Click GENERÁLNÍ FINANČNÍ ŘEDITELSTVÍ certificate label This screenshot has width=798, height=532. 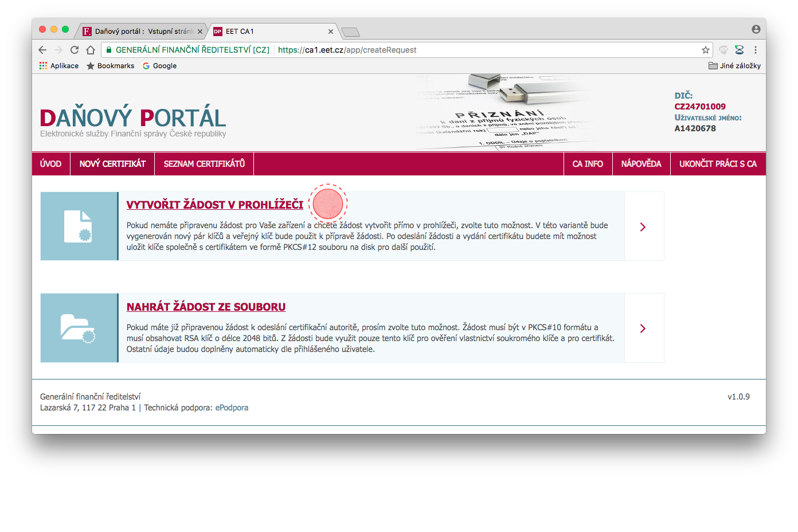[193, 50]
